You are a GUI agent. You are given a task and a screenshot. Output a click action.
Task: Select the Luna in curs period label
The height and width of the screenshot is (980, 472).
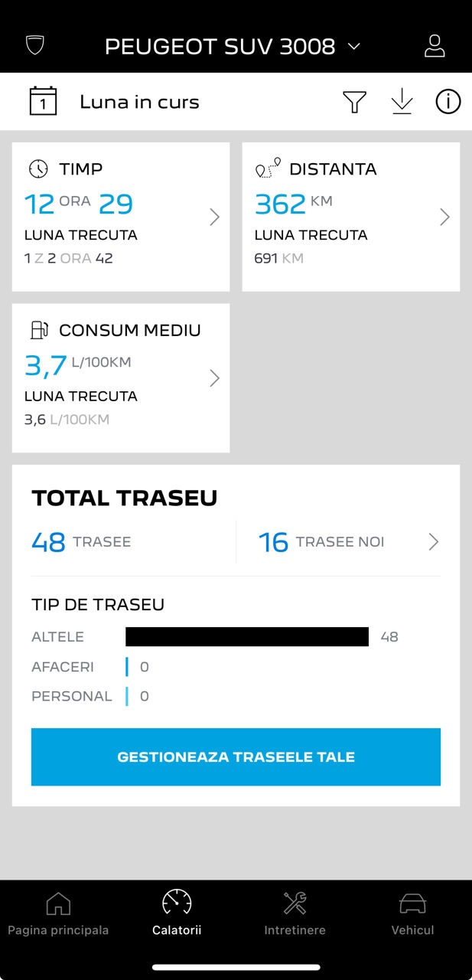[x=139, y=102]
